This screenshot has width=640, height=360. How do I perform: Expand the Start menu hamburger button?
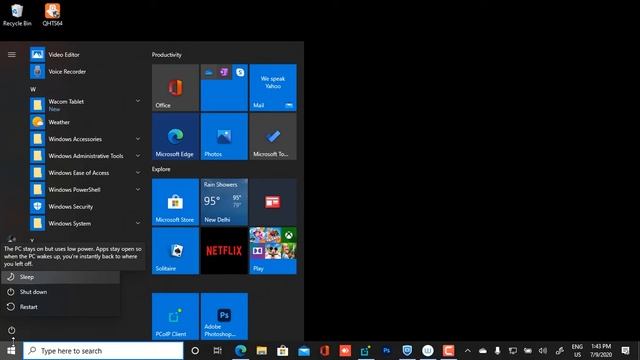[x=11, y=54]
